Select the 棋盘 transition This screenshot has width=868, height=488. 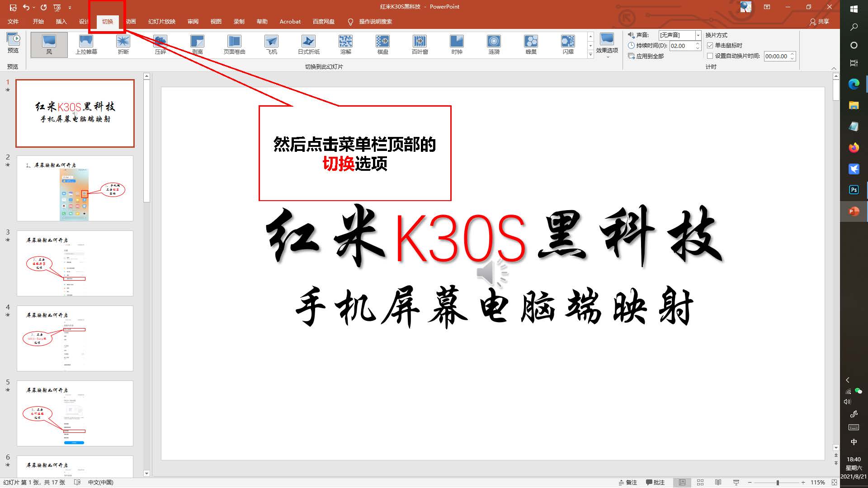pos(382,45)
